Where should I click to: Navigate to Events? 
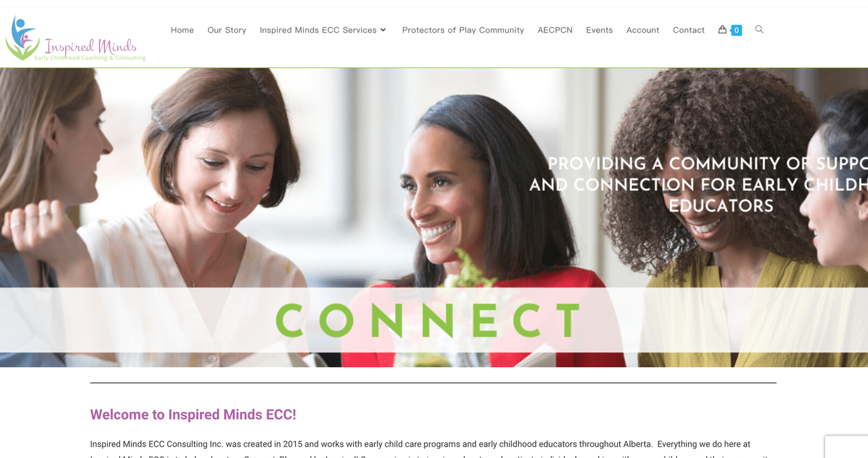pyautogui.click(x=599, y=30)
